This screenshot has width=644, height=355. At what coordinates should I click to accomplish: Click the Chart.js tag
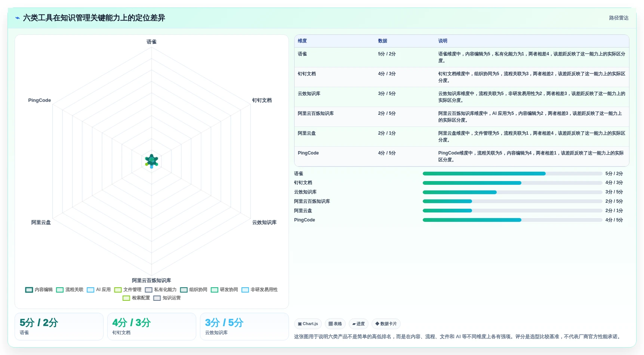click(308, 324)
